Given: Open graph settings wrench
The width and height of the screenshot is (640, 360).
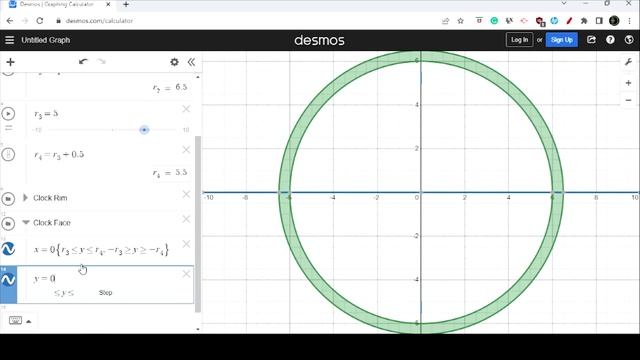Looking at the screenshot, I should pos(629,62).
